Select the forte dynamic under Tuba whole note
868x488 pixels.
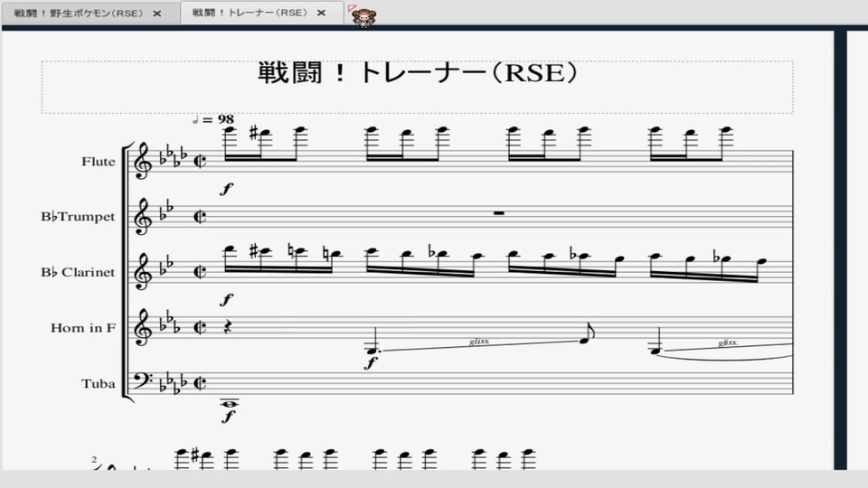pos(228,416)
